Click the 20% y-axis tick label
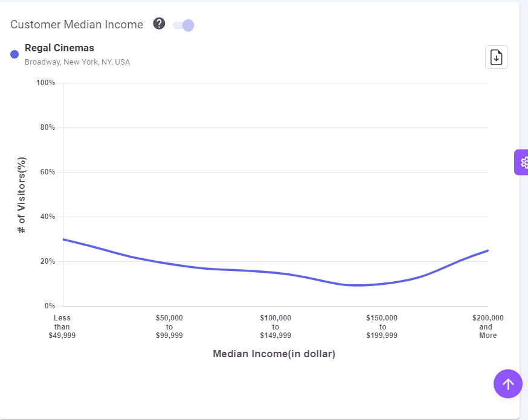The image size is (528, 420). (x=48, y=261)
